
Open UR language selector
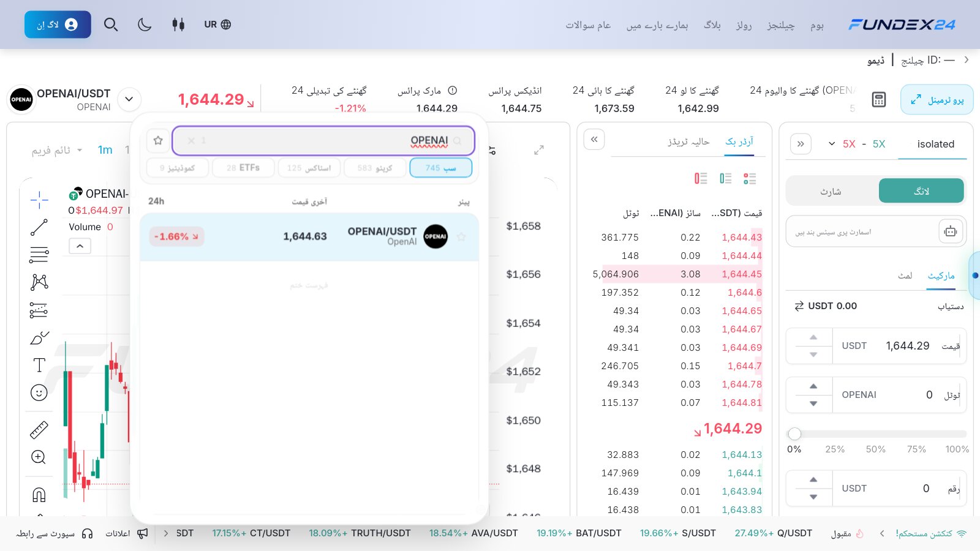point(217,24)
